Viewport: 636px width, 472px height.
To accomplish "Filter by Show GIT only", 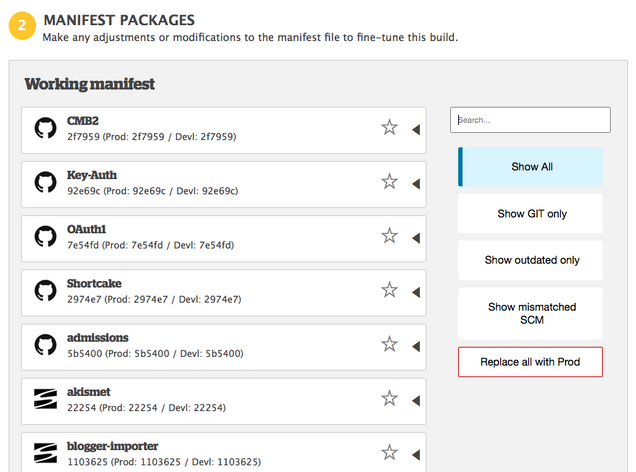I will pyautogui.click(x=531, y=214).
